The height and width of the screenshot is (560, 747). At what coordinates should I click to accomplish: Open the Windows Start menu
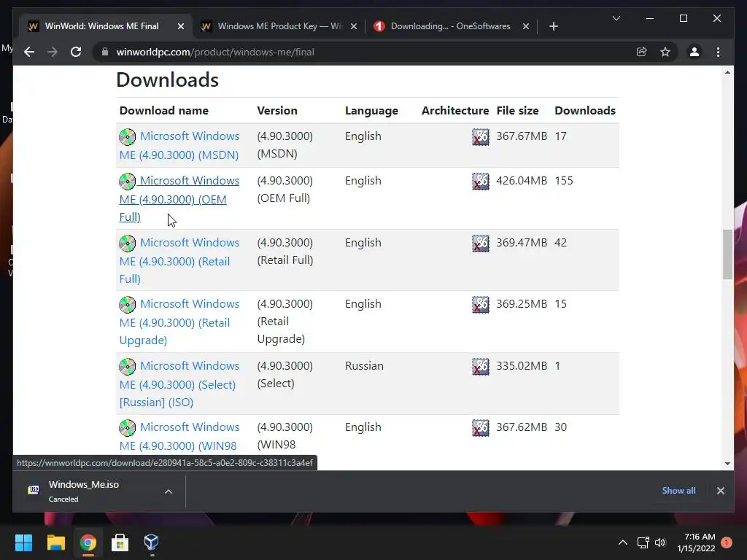pos(23,542)
